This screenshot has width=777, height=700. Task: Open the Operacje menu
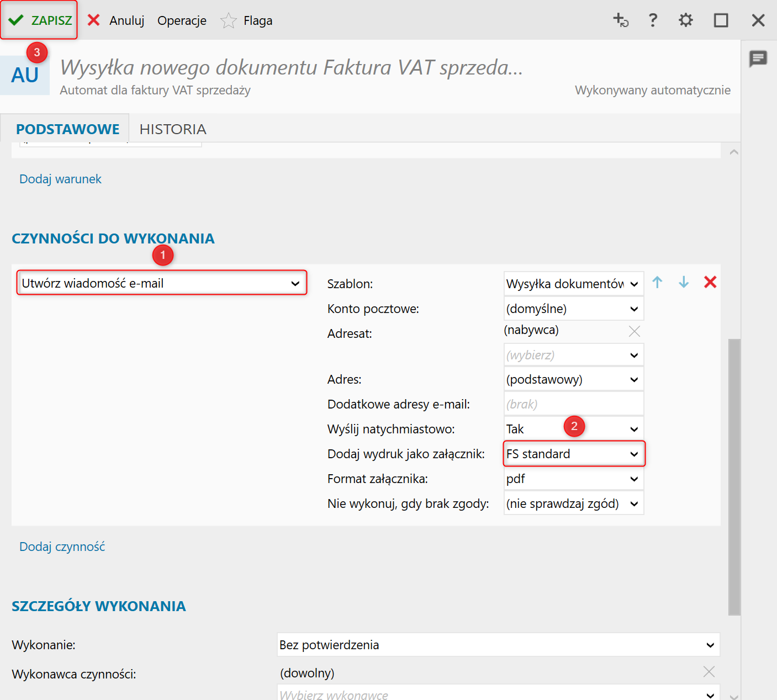[182, 21]
